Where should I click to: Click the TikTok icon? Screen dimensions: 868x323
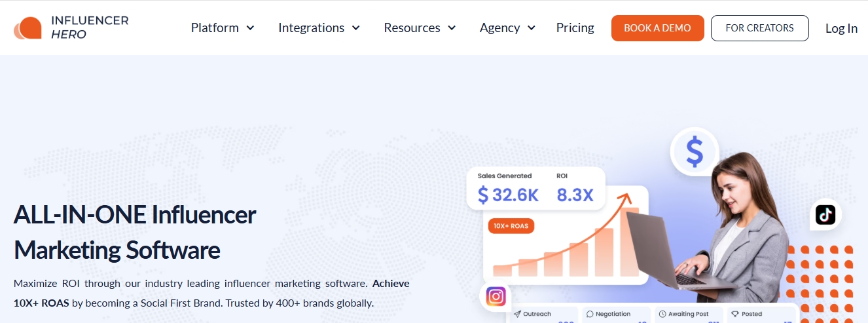[x=825, y=214]
